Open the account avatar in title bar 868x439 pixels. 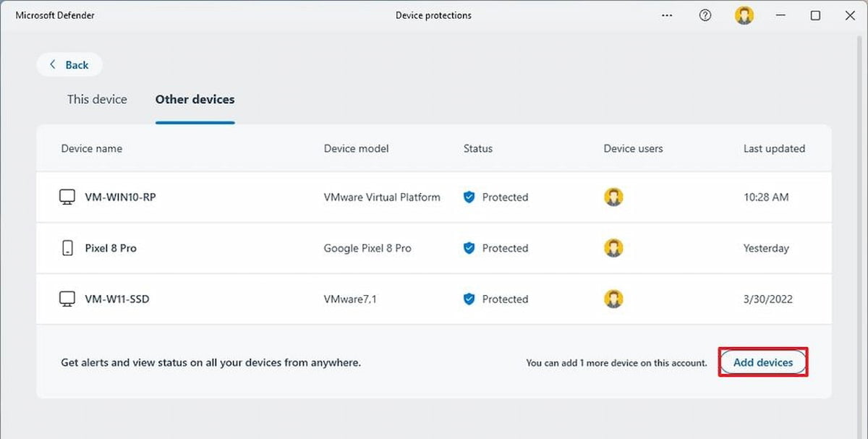[x=744, y=15]
